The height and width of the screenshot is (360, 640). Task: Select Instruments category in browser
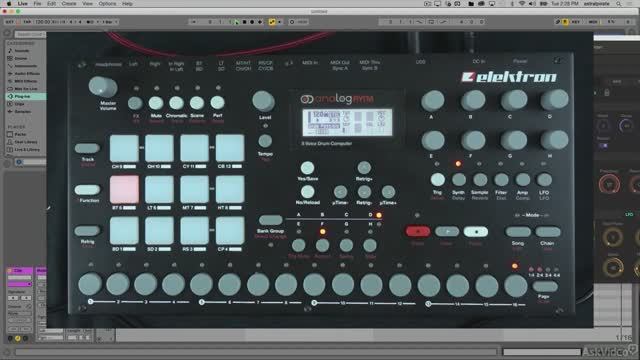point(26,66)
